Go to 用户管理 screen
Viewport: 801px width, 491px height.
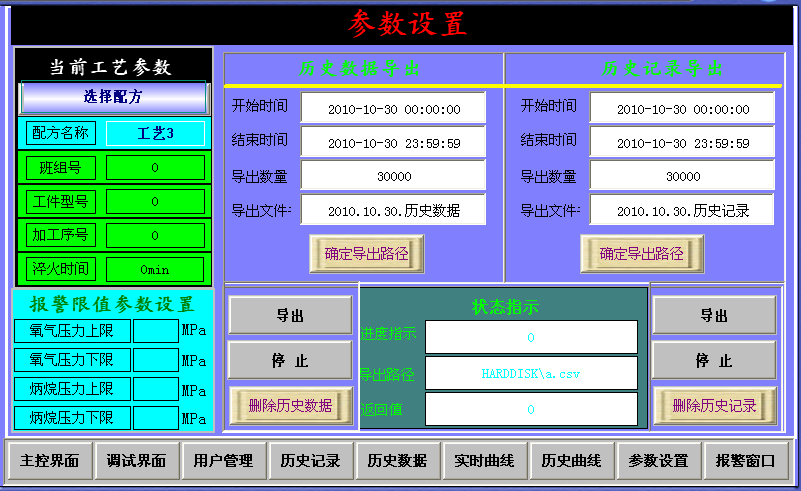pyautogui.click(x=223, y=461)
